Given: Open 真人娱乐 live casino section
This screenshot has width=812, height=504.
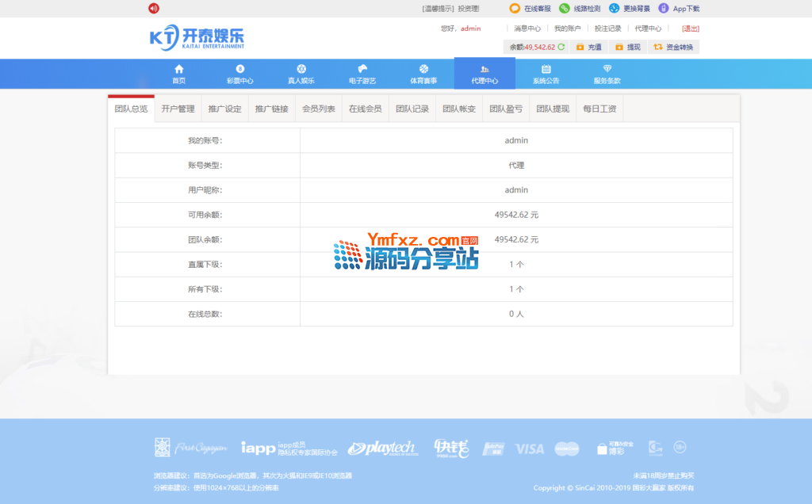Looking at the screenshot, I should [301, 74].
